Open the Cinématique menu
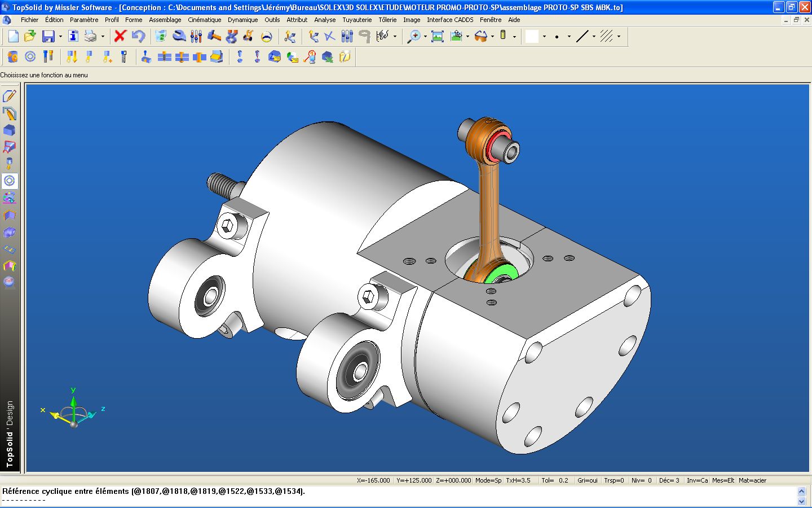Viewport: 812px width, 508px height. pyautogui.click(x=204, y=20)
